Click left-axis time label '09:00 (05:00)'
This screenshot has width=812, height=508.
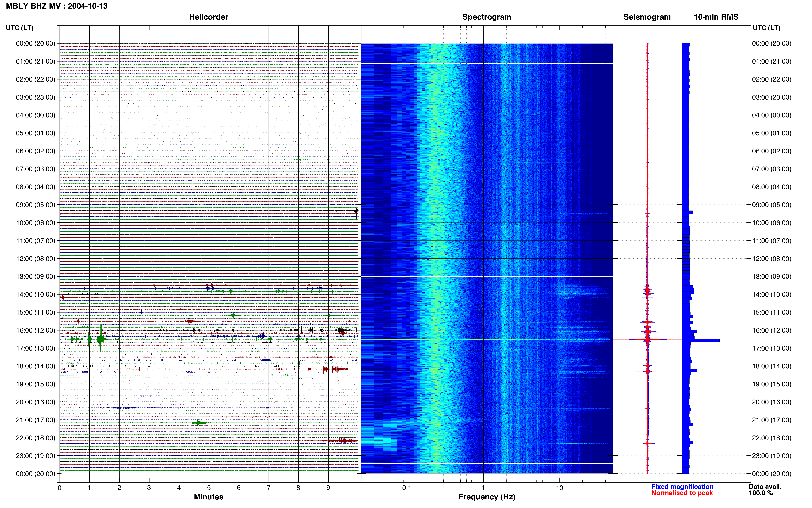pyautogui.click(x=36, y=205)
